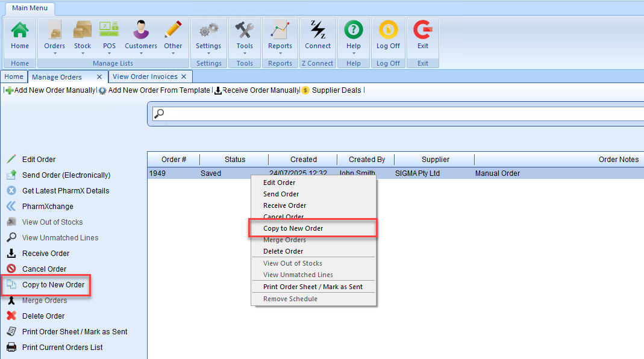Click the Exit icon in the ribbon
This screenshot has height=359, width=644.
(423, 30)
